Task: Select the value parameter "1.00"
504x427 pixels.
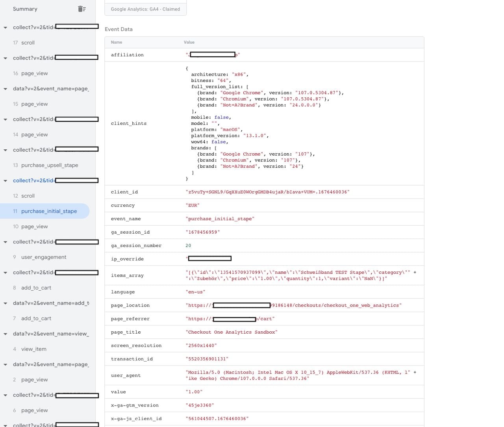Action: tap(194, 392)
